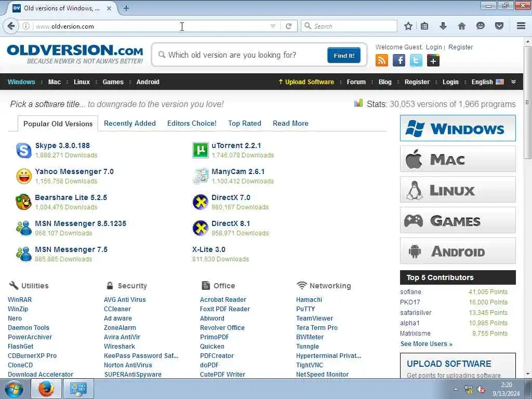Go to Firefox home icon

(x=462, y=26)
